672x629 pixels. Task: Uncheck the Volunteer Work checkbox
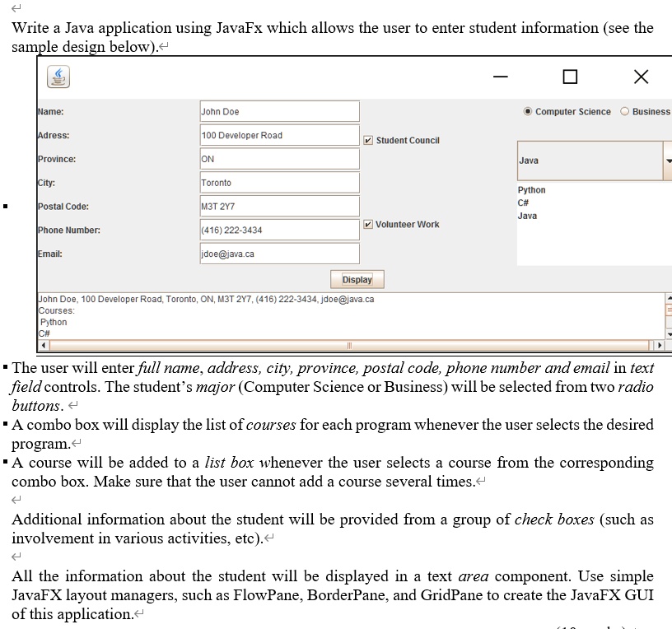point(368,225)
